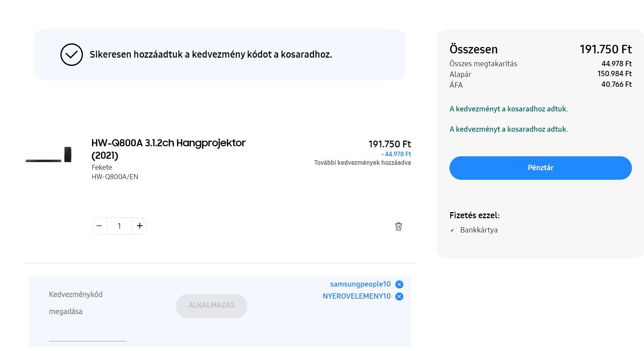Click the Összesen total price 191.750 Ft
The width and height of the screenshot is (644, 351).
606,49
